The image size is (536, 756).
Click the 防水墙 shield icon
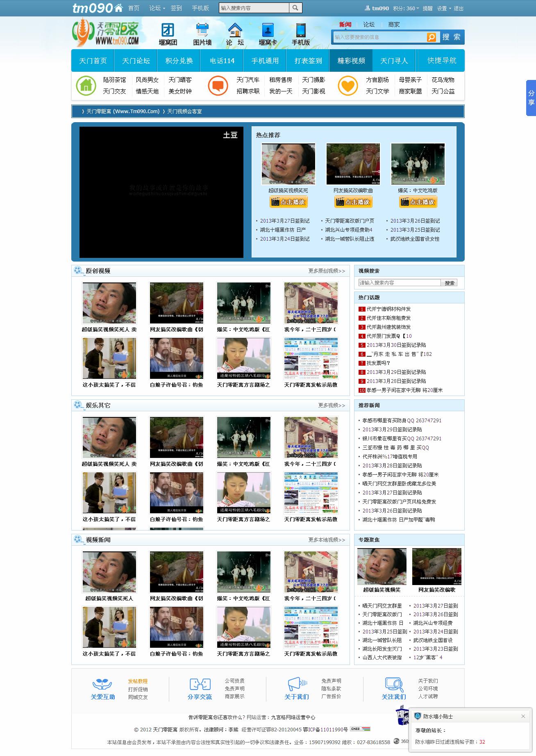tap(418, 716)
